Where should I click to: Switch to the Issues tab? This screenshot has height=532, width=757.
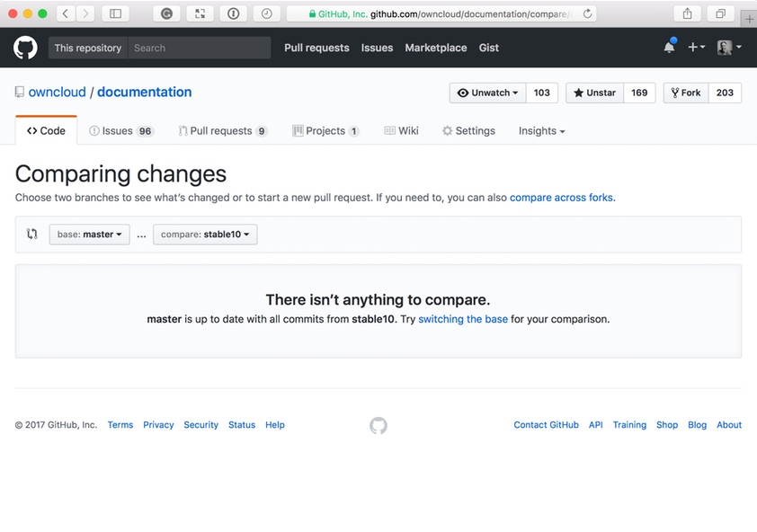pos(120,130)
